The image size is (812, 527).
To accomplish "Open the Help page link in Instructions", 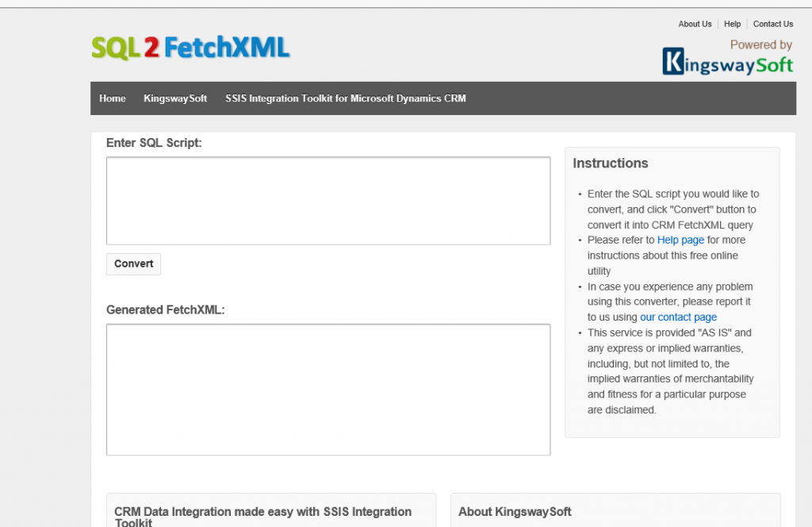I will pyautogui.click(x=680, y=240).
